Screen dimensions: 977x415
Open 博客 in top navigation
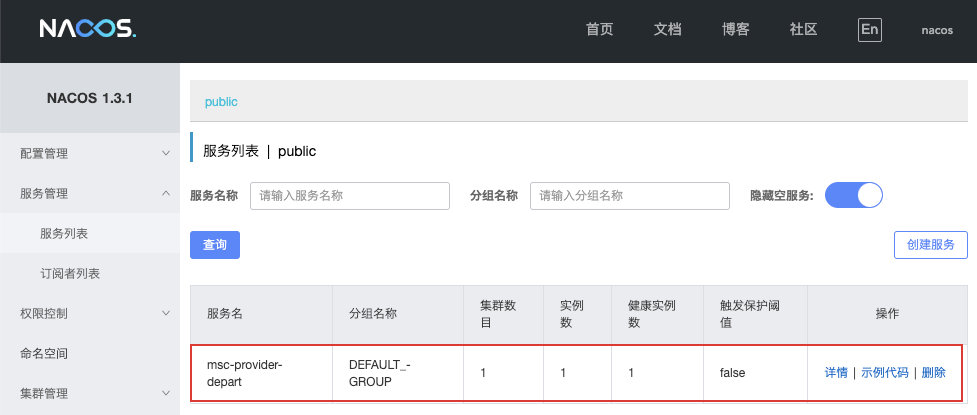tap(735, 29)
